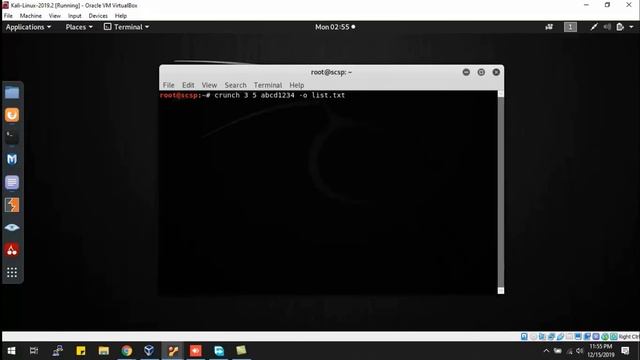Click the pen icon in Kali top bar
640x360 pixels.
pyautogui.click(x=594, y=27)
